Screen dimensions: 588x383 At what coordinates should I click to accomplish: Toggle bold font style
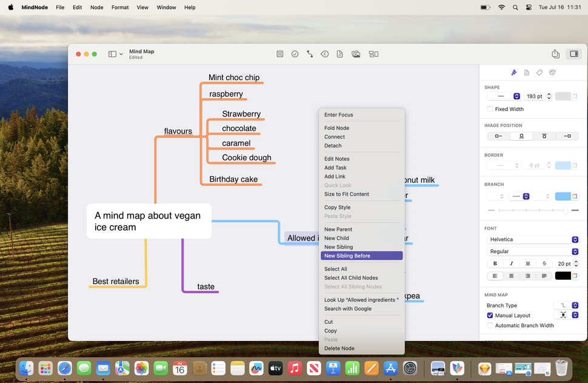pos(495,263)
